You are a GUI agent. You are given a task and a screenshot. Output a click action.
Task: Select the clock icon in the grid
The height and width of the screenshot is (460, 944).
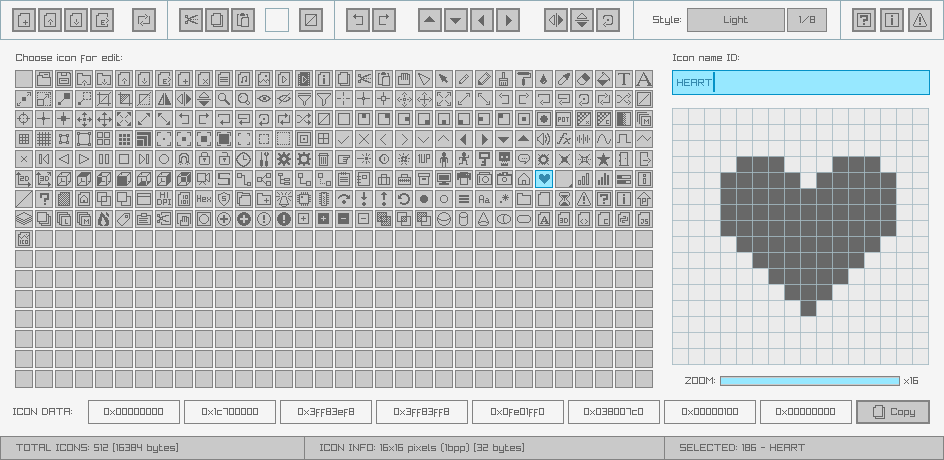(x=244, y=159)
